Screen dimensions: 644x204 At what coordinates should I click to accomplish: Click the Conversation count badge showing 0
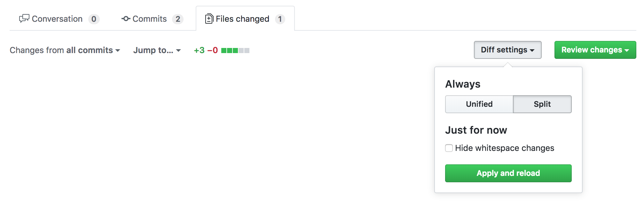tap(94, 19)
